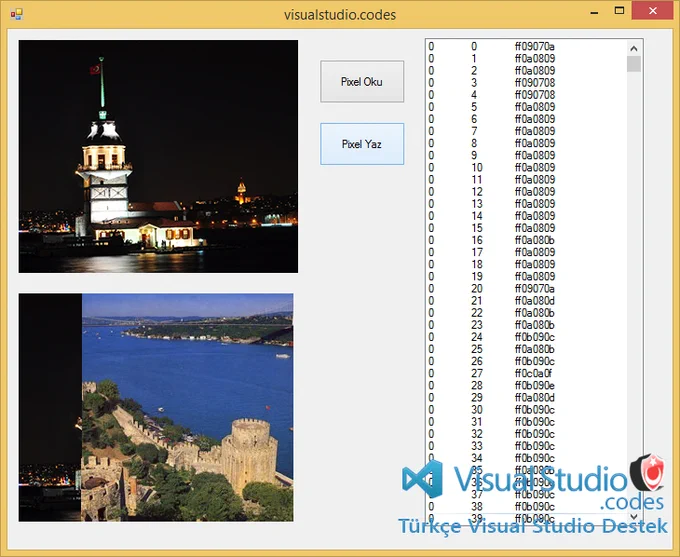
Task: Select list row 0 3 ff090708
Action: [x=526, y=83]
